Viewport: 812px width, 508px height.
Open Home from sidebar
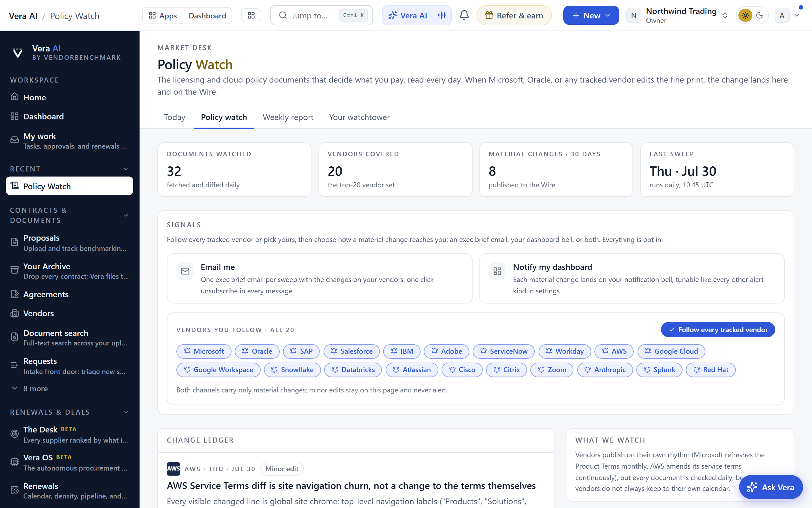coord(69,97)
